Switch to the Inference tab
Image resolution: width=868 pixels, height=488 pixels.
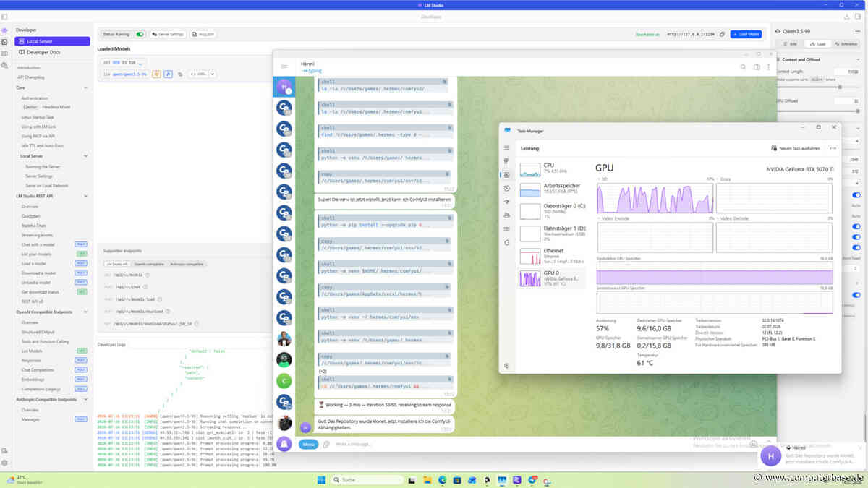coord(845,44)
